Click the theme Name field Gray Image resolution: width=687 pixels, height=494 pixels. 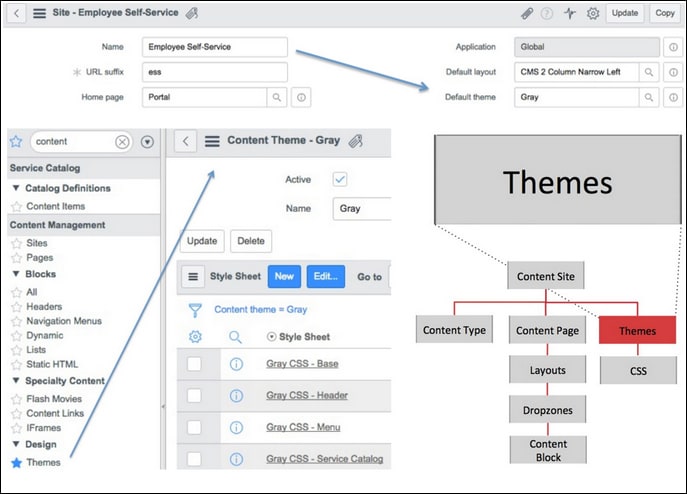click(x=362, y=209)
